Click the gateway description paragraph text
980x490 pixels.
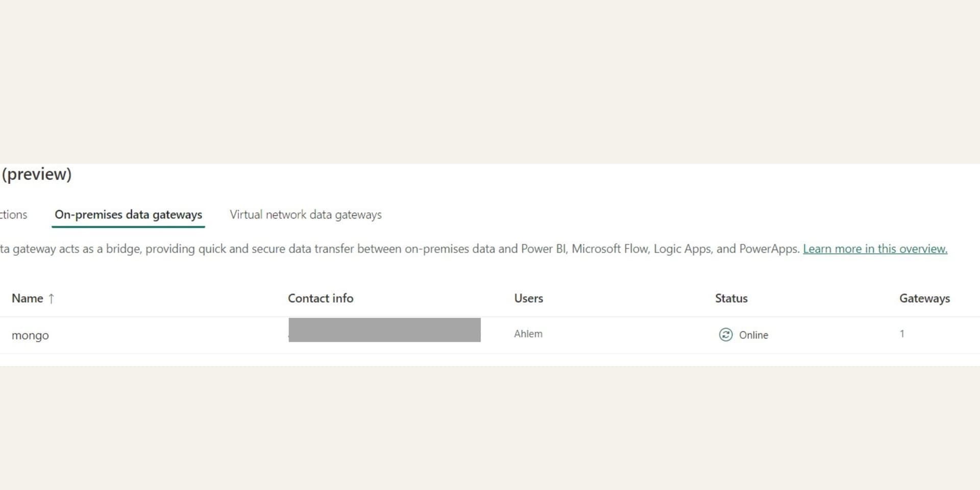click(398, 249)
